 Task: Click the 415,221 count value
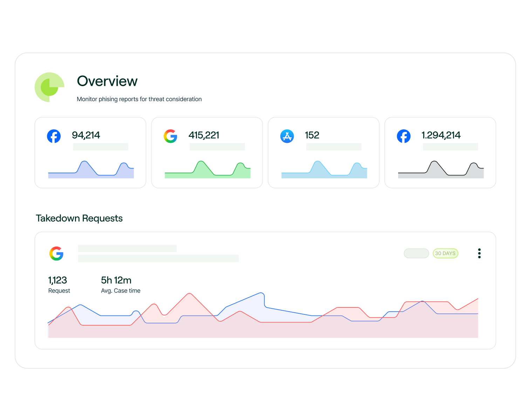pyautogui.click(x=204, y=135)
